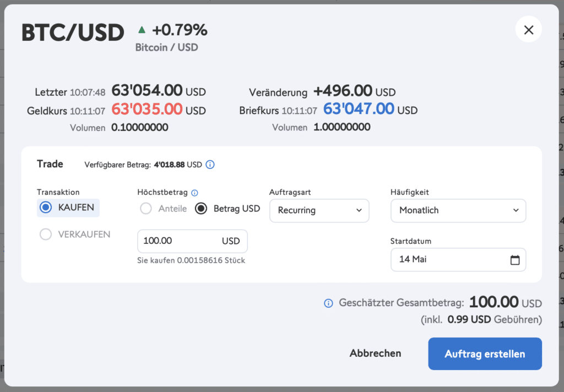
Task: Open the calendar icon in Startdatum field
Action: (516, 259)
